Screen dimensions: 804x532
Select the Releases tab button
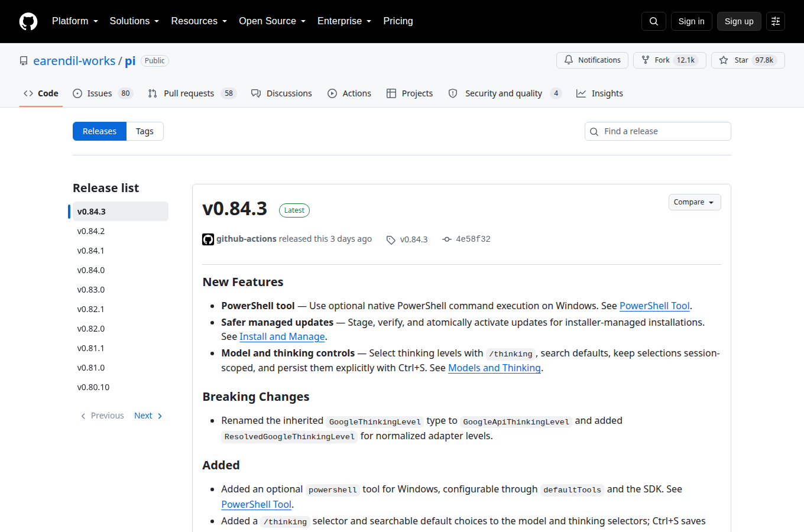pyautogui.click(x=99, y=131)
